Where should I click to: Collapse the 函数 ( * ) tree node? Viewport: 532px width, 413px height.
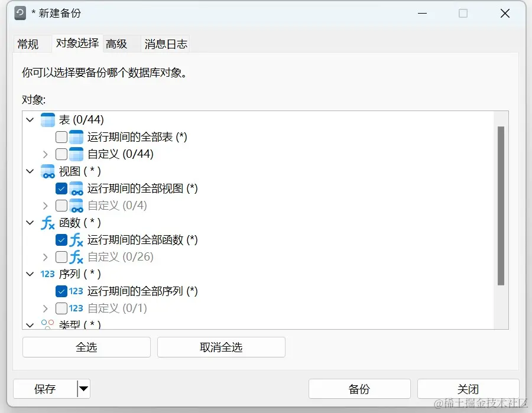pyautogui.click(x=30, y=223)
